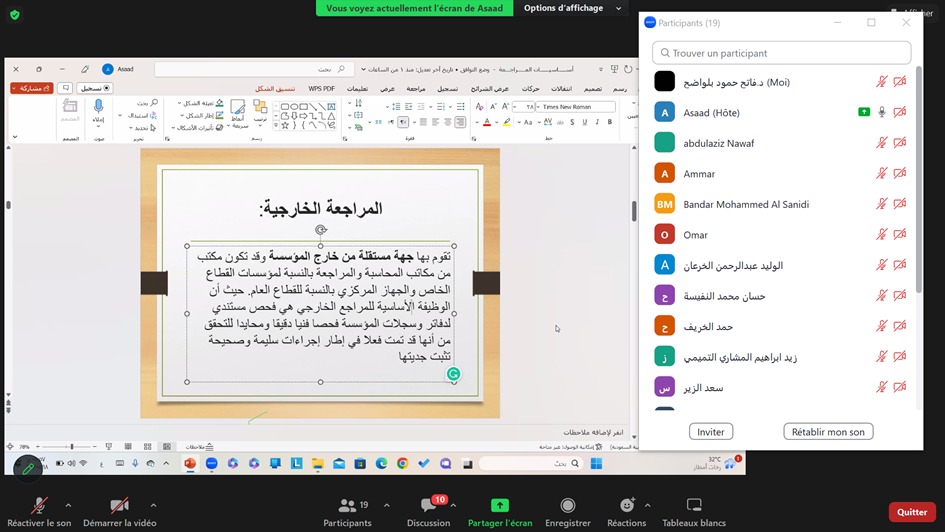Click the floating green annotation pencil icon

coord(28,466)
